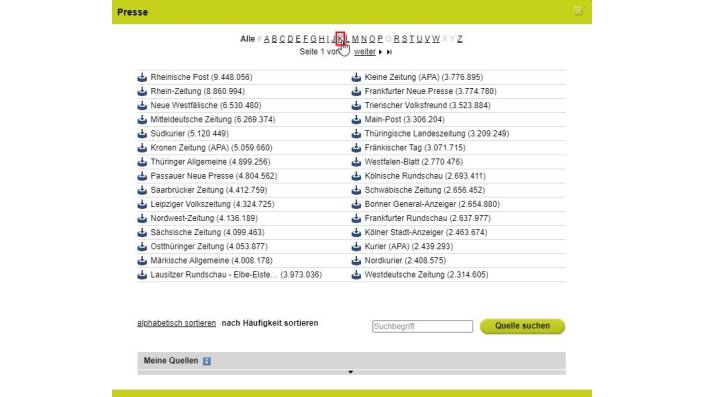Image resolution: width=705 pixels, height=397 pixels.
Task: Click the icon beside Lausitzer Rundschau
Action: coord(142,275)
